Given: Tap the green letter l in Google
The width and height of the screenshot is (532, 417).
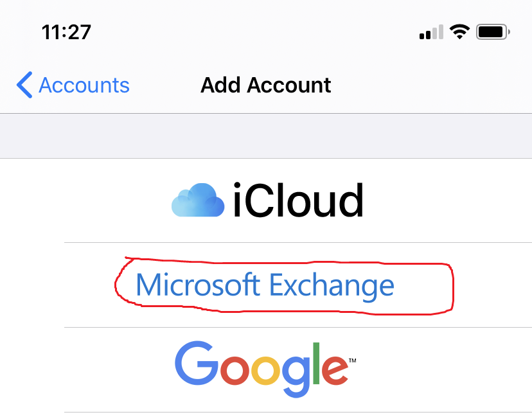Looking at the screenshot, I should click(316, 363).
